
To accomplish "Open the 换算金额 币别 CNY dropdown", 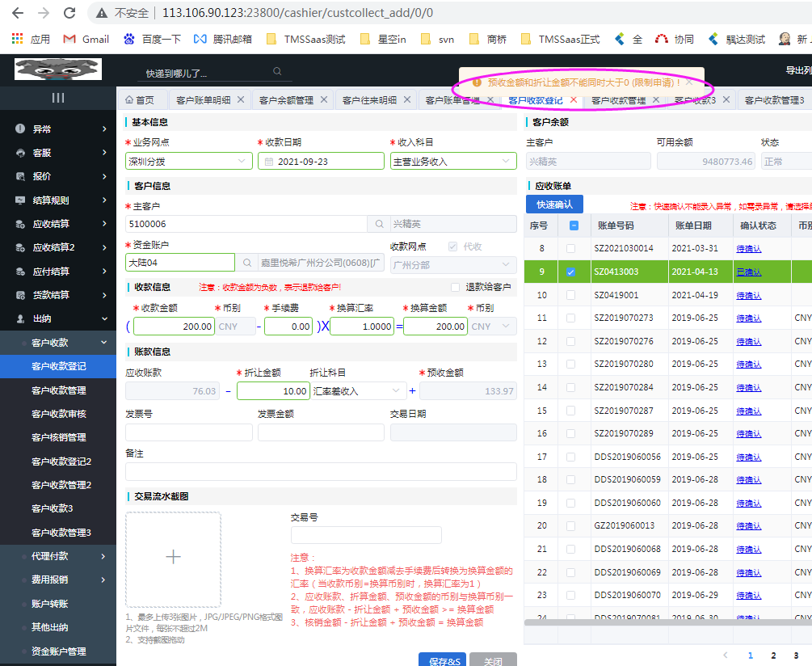I will coord(493,327).
